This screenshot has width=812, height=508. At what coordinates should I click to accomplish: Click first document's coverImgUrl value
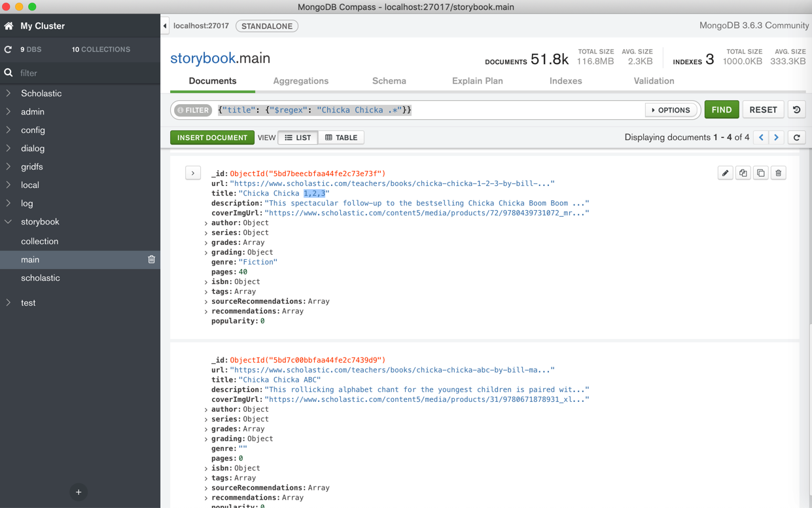[427, 213]
